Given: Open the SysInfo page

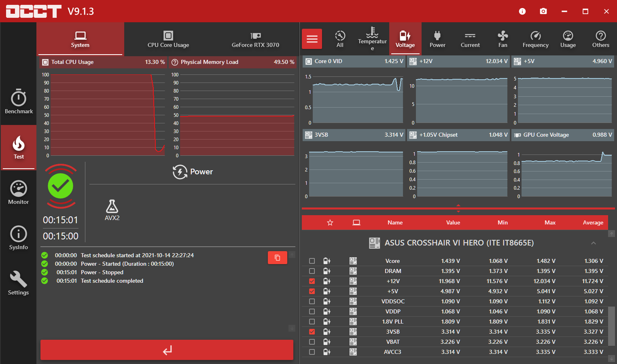Looking at the screenshot, I should pos(19,238).
